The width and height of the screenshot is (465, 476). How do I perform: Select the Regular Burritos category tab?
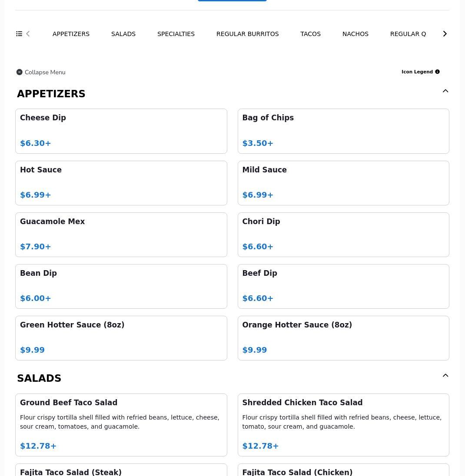pyautogui.click(x=247, y=34)
